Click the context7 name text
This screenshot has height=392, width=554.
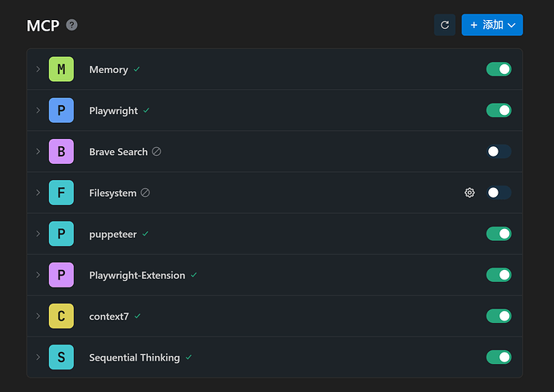(109, 316)
